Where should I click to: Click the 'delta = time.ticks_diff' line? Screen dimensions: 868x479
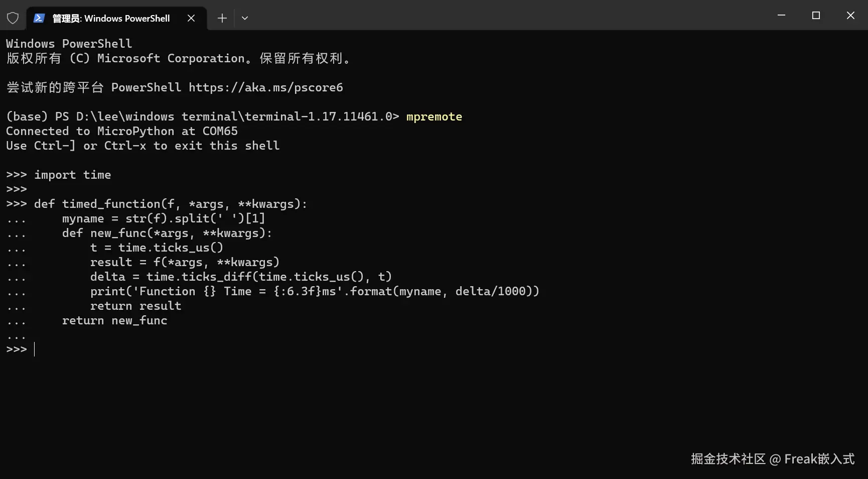point(241,277)
